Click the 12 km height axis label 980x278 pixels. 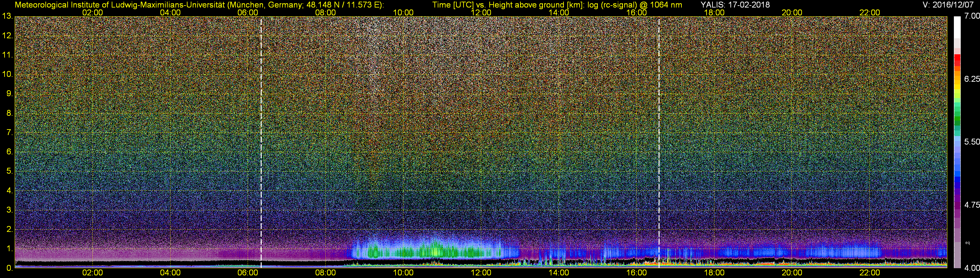tap(7, 36)
